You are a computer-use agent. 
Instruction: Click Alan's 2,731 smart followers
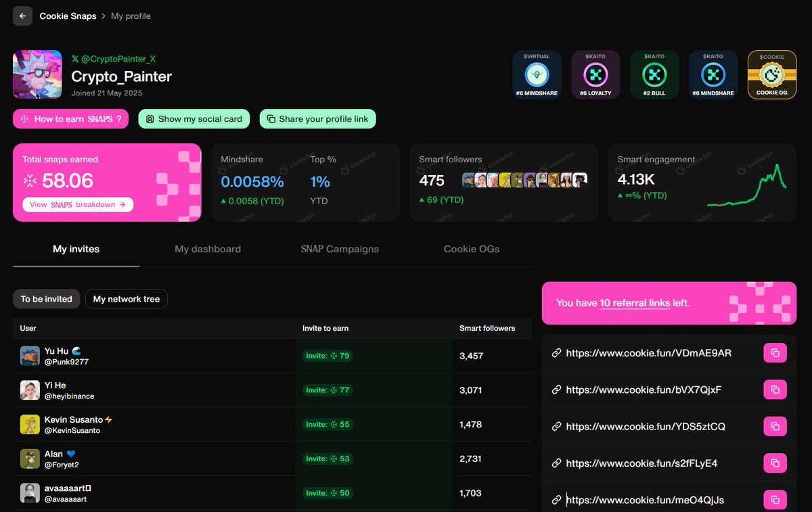pos(470,459)
